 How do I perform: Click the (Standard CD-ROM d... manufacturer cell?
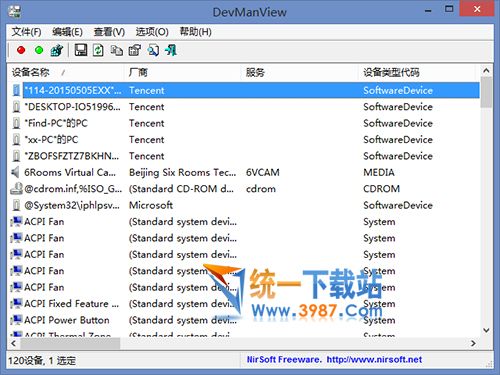pyautogui.click(x=181, y=189)
